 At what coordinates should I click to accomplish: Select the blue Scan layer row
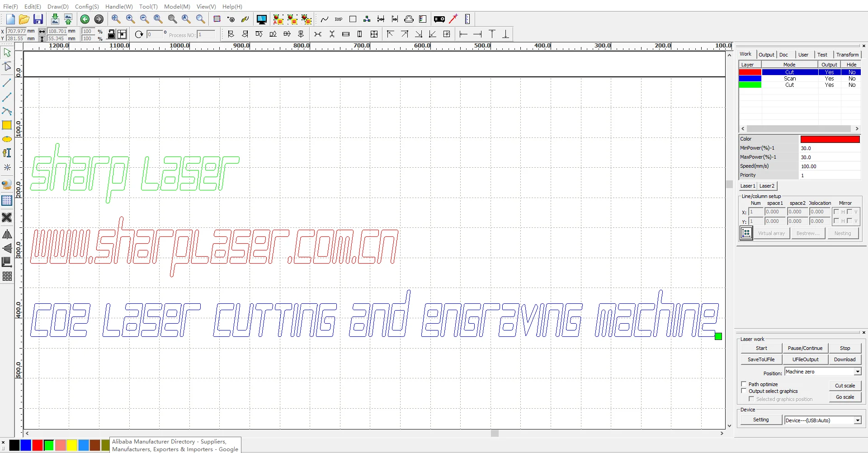pyautogui.click(x=789, y=79)
